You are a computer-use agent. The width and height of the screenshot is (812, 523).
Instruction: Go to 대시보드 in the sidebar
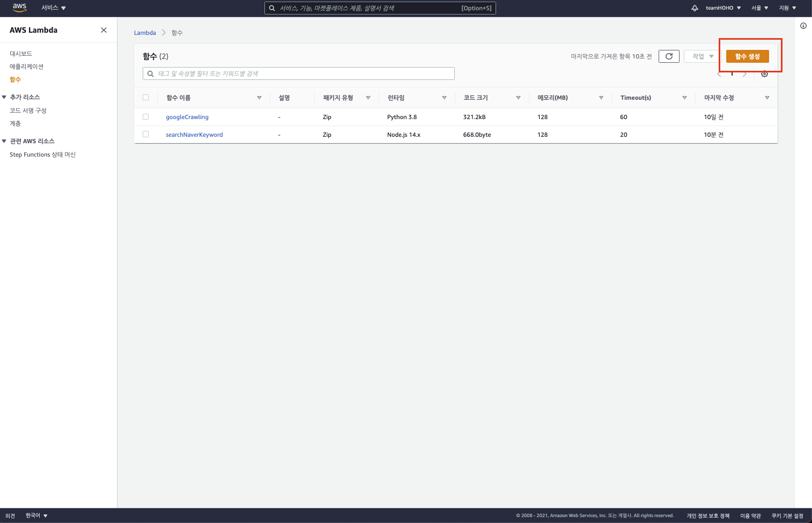21,54
